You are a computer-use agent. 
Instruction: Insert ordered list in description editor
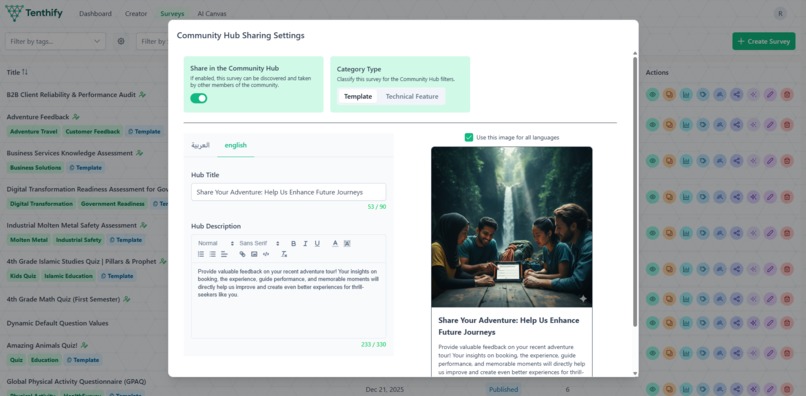[201, 254]
